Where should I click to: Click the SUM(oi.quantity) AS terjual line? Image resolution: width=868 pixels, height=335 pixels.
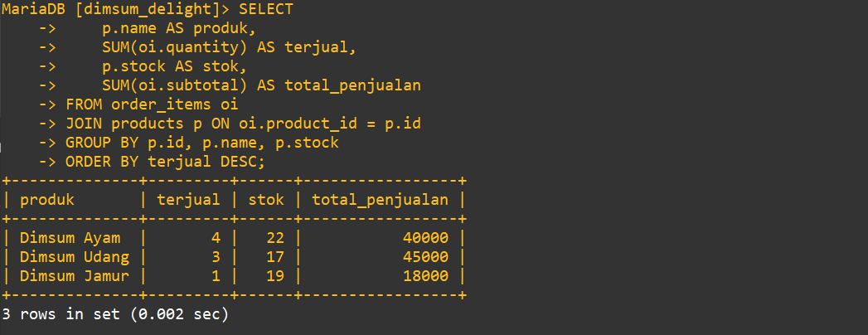pos(229,48)
